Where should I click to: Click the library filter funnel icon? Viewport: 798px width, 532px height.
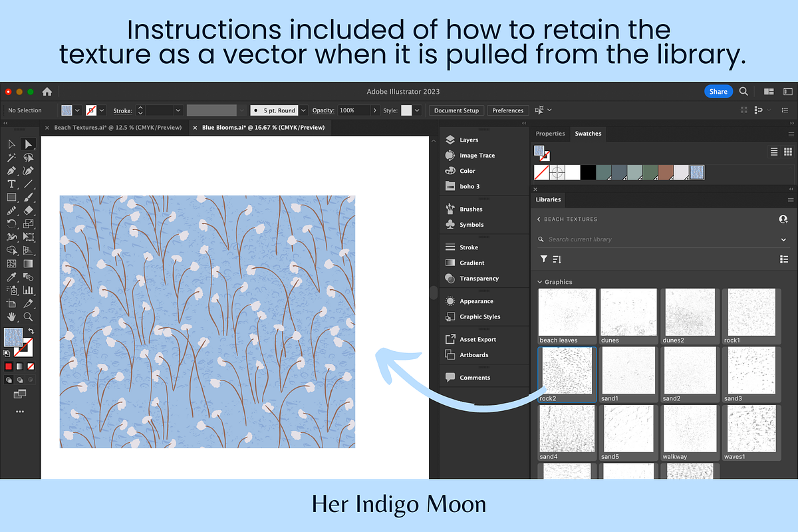(x=543, y=259)
